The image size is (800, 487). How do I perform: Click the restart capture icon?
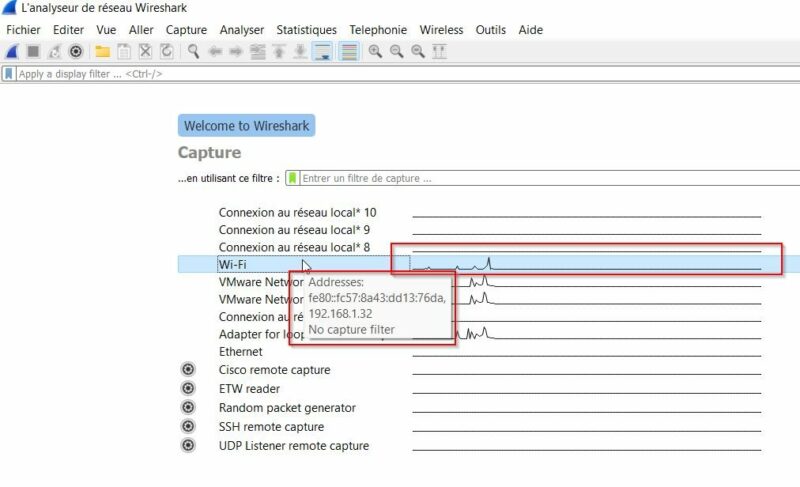pyautogui.click(x=54, y=52)
